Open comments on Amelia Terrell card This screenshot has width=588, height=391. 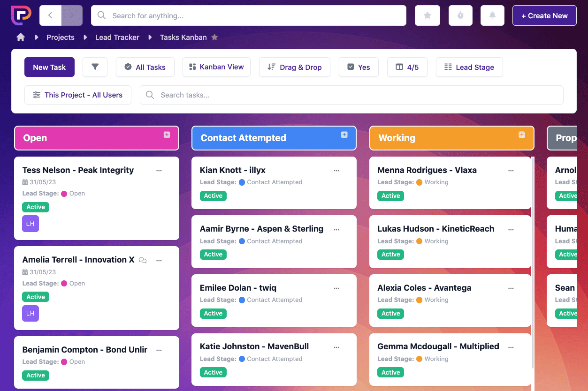tap(143, 260)
